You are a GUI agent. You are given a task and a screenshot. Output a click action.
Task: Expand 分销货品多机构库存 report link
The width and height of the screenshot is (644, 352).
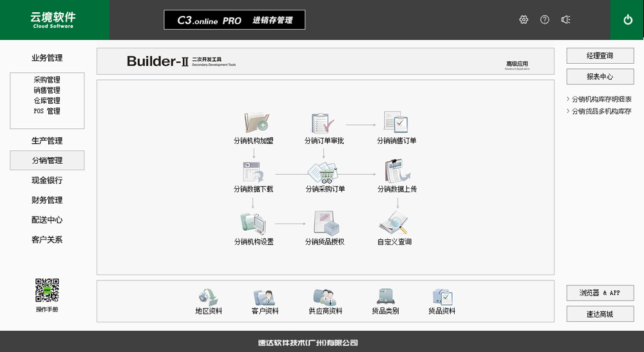(x=601, y=112)
